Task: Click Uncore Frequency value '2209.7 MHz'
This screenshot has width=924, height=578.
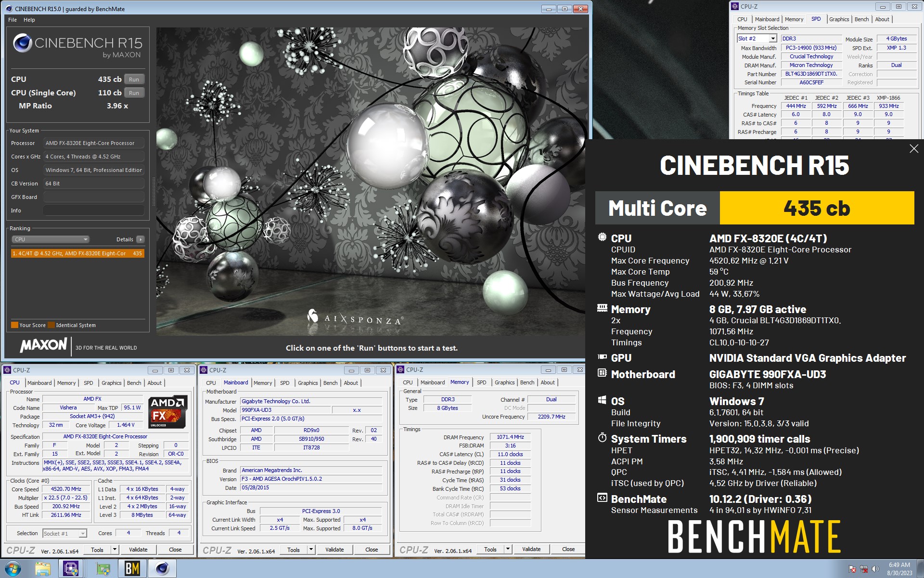Action: click(552, 417)
